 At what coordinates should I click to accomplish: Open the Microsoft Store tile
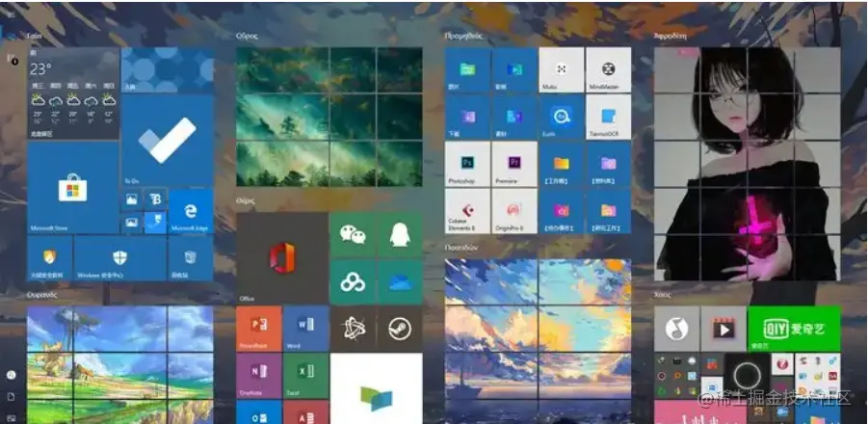click(x=73, y=188)
